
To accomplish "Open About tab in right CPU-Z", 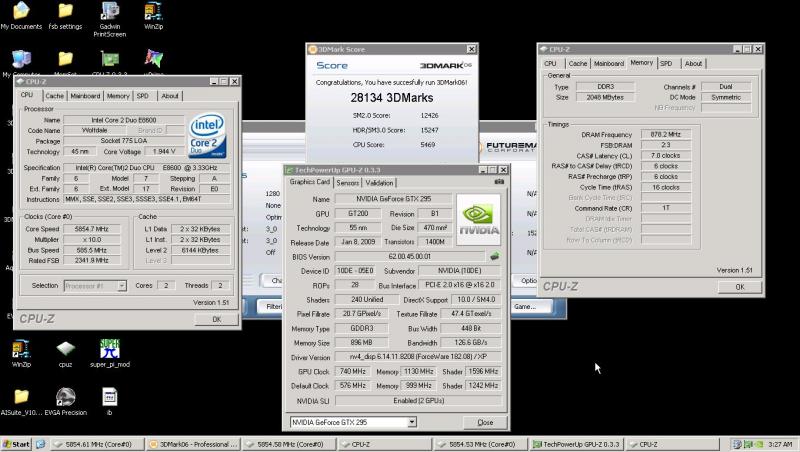I will [x=693, y=64].
